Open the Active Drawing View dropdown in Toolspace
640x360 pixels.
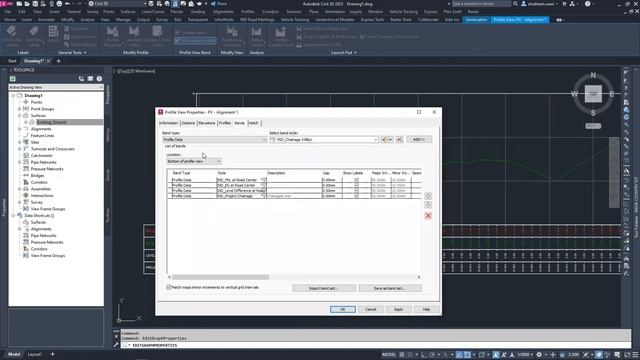(56, 87)
